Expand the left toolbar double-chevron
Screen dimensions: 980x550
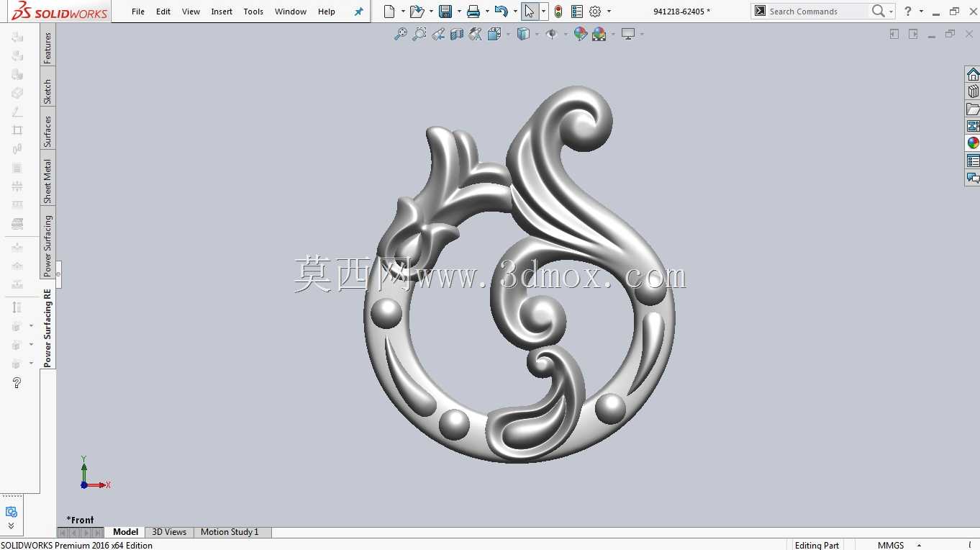click(11, 526)
